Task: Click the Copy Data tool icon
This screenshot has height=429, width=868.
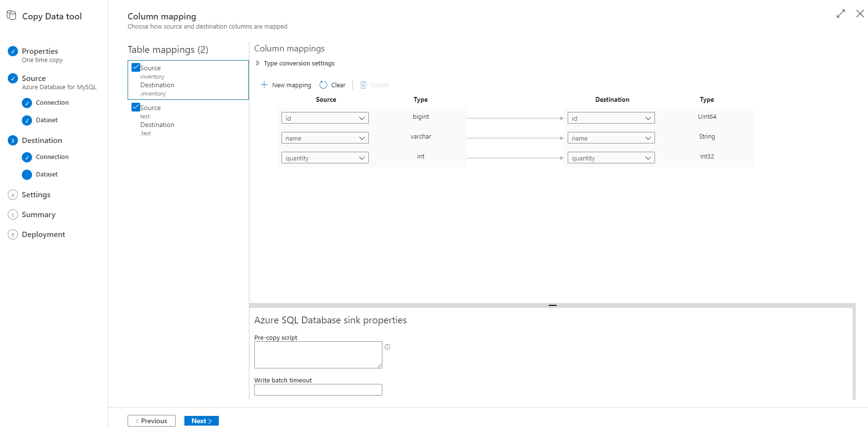Action: (x=12, y=16)
